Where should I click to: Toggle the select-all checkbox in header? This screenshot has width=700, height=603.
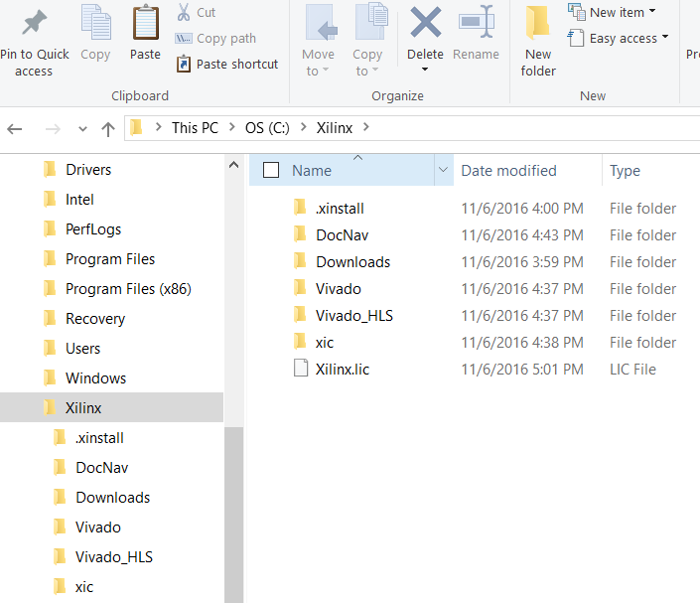(x=271, y=170)
